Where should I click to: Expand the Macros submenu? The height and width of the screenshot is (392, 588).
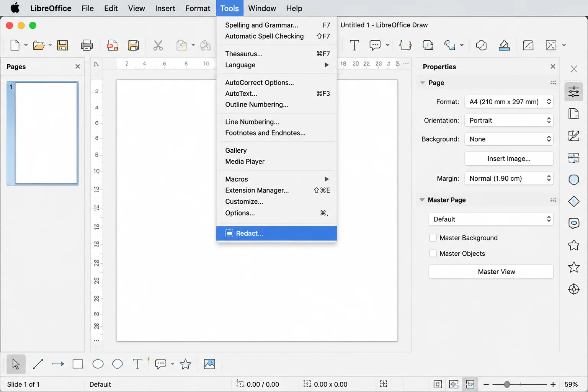click(276, 179)
